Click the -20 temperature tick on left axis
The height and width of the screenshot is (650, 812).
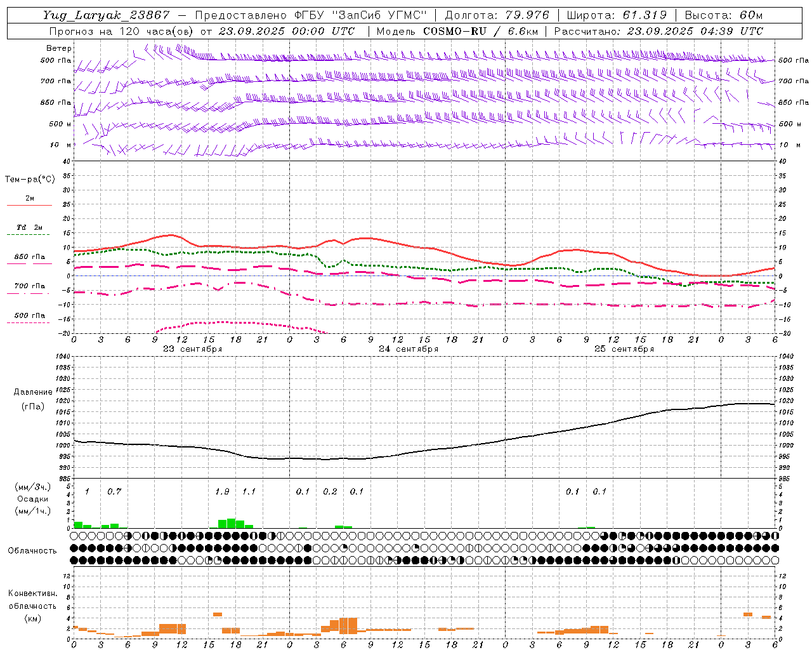(65, 333)
